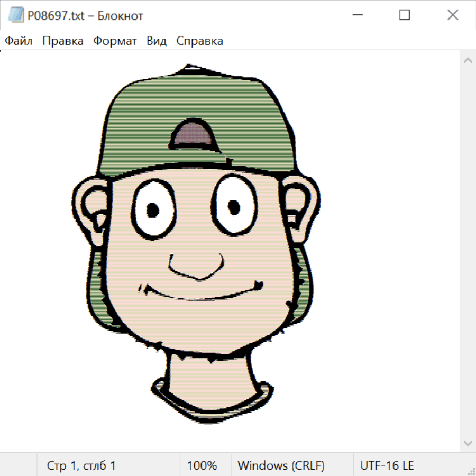
Task: Click the UTF-16 LE encoding indicator
Action: click(x=387, y=465)
